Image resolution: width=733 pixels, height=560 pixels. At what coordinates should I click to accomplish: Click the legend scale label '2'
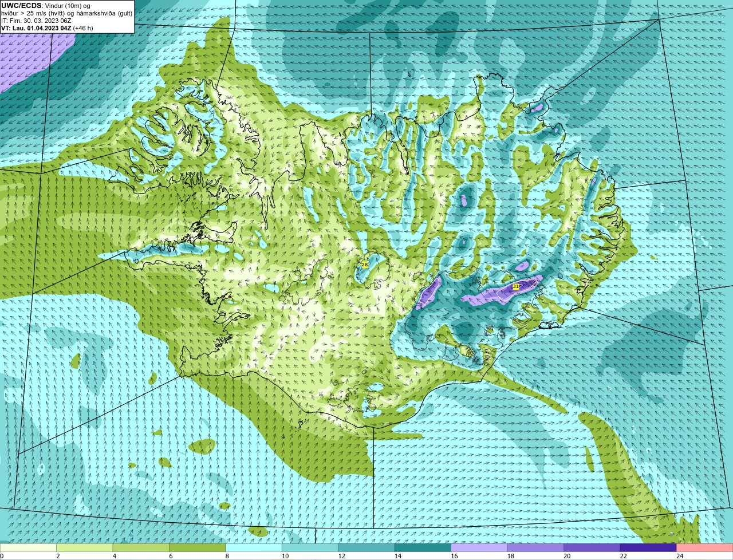58,556
